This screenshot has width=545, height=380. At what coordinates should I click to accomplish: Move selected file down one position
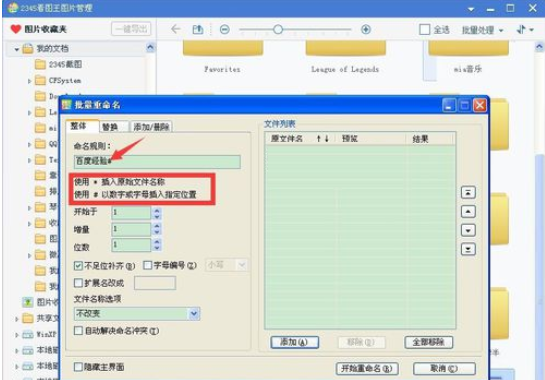coord(468,230)
